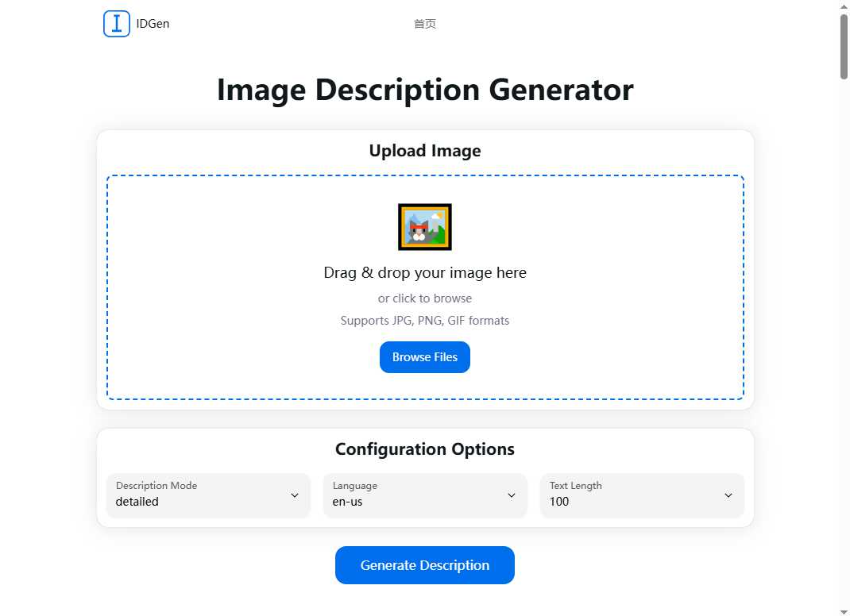Click the IDGen brand name in header
850x616 pixels.
pyautogui.click(x=151, y=23)
